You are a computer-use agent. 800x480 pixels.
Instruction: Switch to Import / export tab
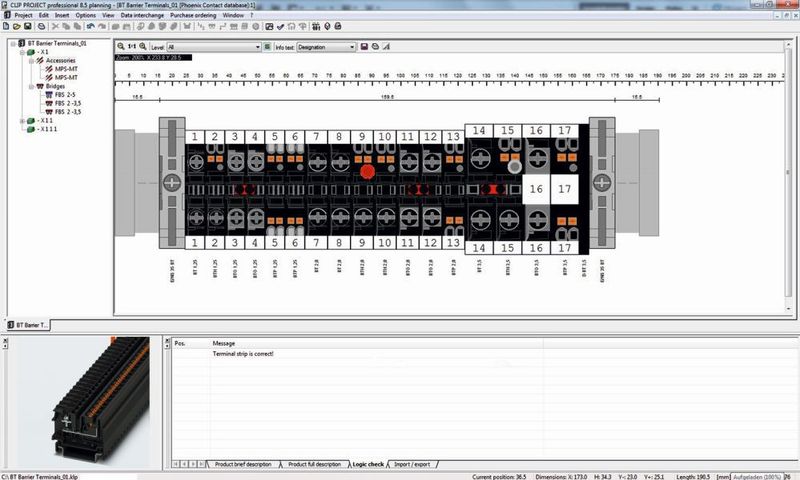[x=412, y=464]
